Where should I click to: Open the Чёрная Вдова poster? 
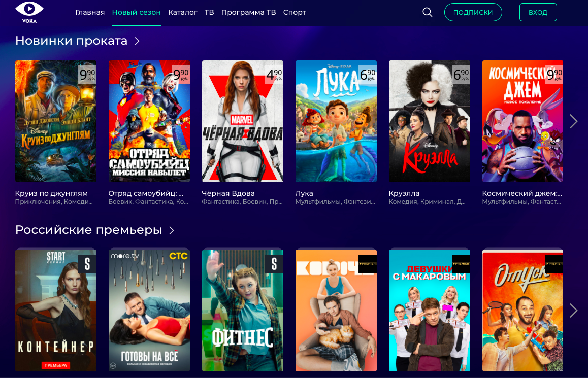tap(243, 121)
